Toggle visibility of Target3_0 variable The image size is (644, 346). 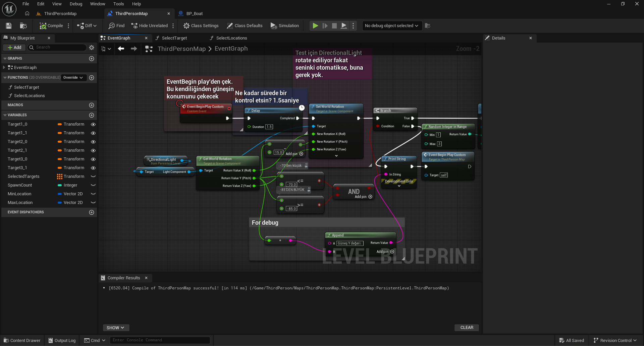click(93, 159)
